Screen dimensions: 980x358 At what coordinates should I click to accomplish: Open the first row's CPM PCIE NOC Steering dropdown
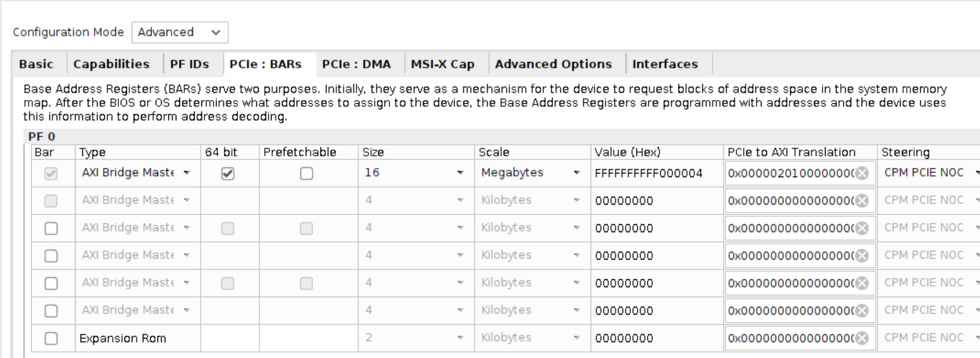click(x=930, y=173)
